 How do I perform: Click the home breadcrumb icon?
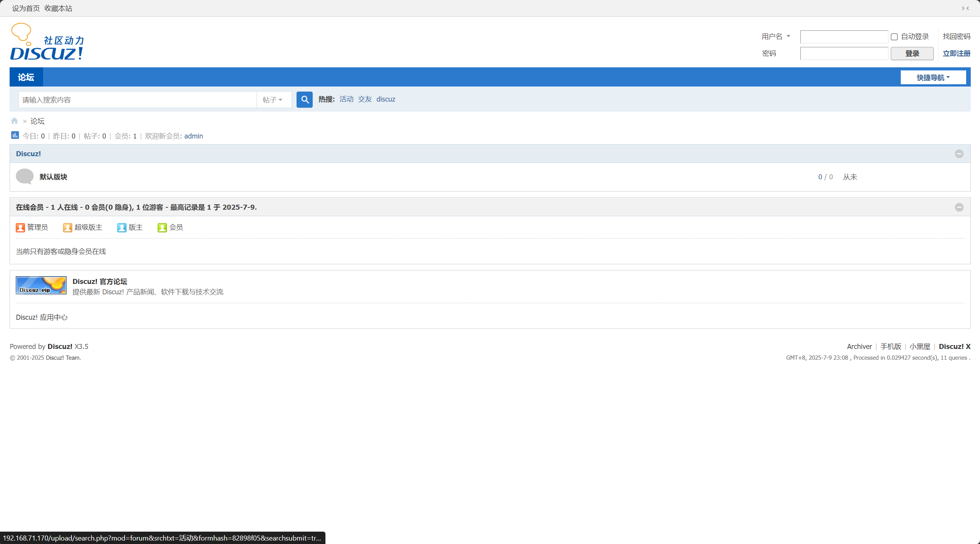coord(15,121)
